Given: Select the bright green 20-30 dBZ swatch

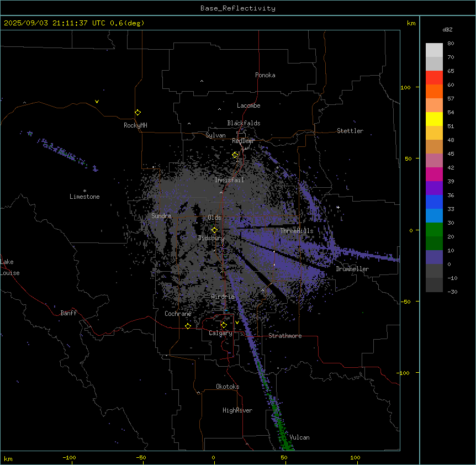Looking at the screenshot, I should click(434, 230).
